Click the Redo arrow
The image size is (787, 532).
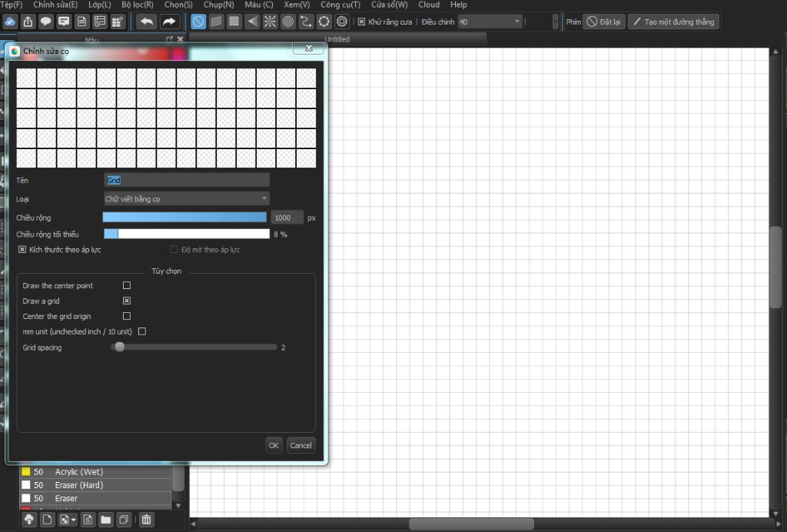[x=169, y=22]
